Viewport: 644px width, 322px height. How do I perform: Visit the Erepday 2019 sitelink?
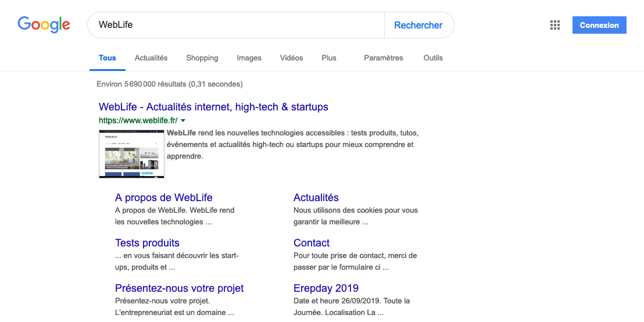325,288
